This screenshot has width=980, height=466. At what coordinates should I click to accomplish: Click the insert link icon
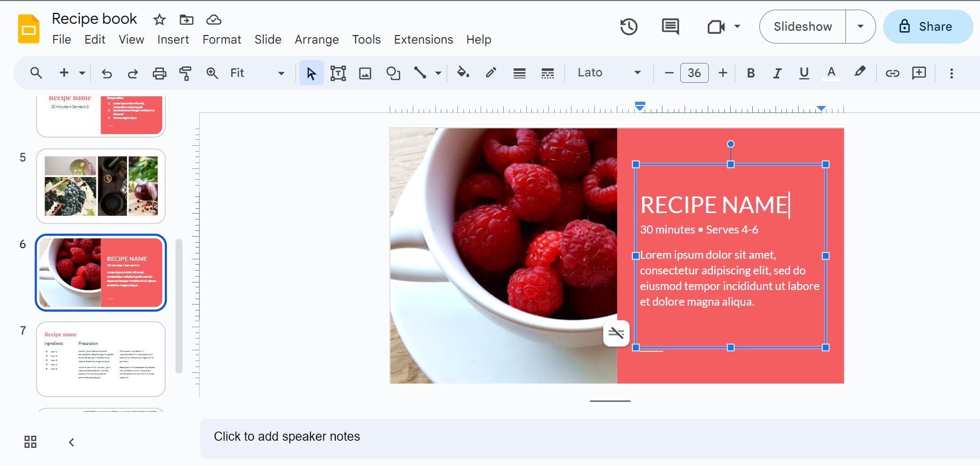(x=892, y=73)
